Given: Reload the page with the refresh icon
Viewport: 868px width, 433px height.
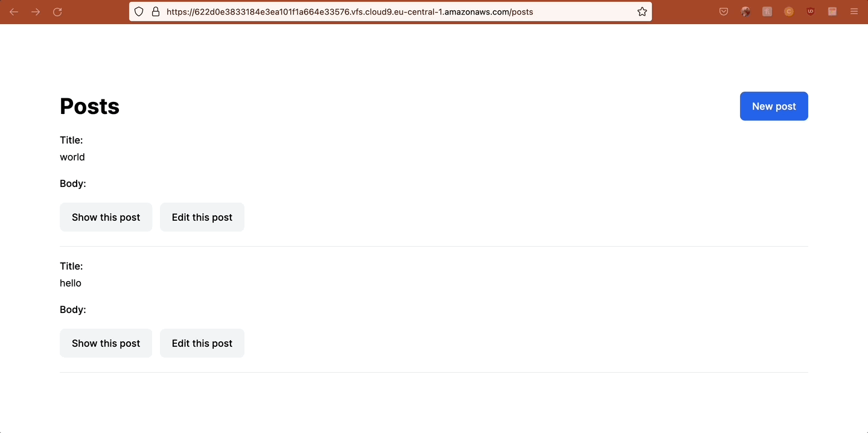Looking at the screenshot, I should [x=57, y=11].
